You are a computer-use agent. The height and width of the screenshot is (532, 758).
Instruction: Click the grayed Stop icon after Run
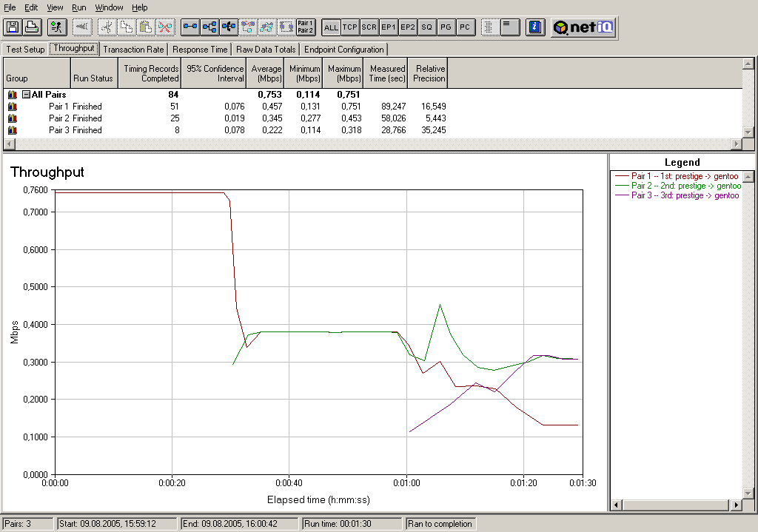82,27
